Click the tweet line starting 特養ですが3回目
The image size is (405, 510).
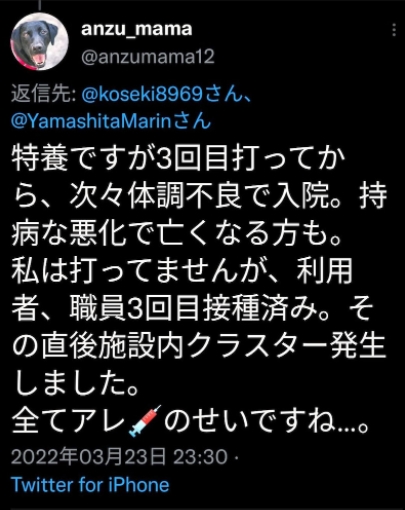[178, 157]
